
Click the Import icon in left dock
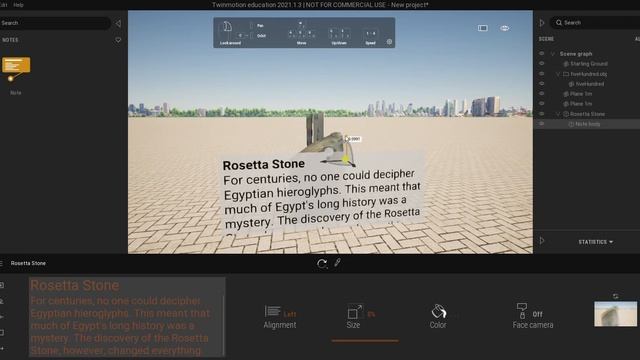[x=2, y=285]
